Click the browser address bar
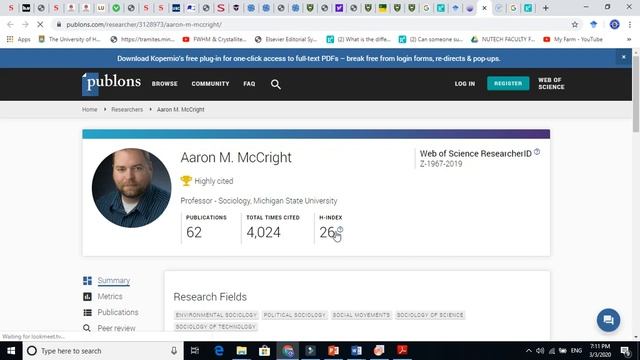The height and width of the screenshot is (360, 640). pyautogui.click(x=310, y=24)
